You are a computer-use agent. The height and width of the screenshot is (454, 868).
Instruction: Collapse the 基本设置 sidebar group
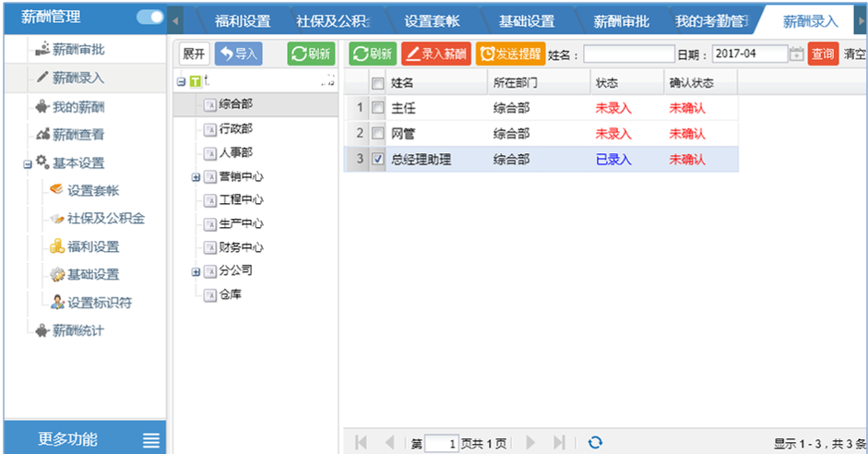[x=29, y=164]
